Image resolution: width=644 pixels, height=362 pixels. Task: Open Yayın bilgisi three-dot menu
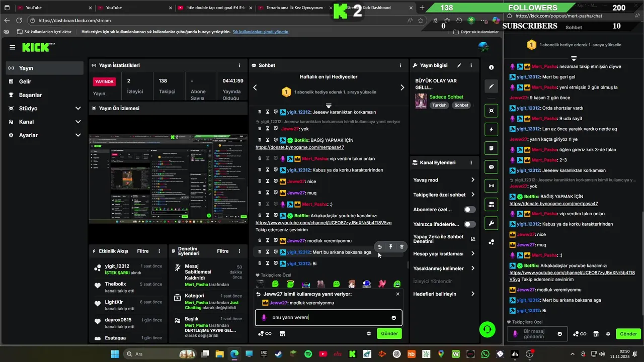click(471, 65)
